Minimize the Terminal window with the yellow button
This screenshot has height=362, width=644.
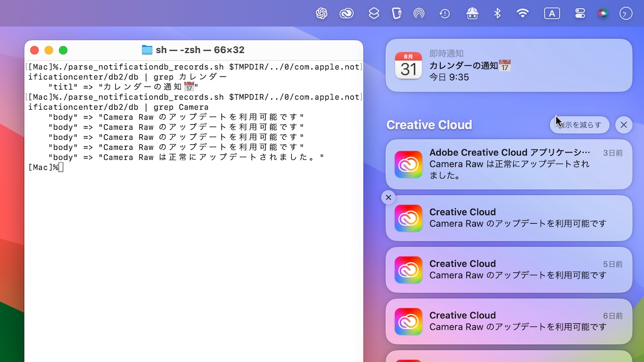[x=49, y=50]
